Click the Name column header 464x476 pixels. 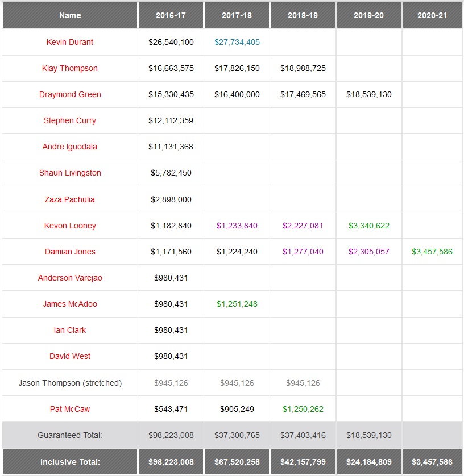(x=70, y=15)
